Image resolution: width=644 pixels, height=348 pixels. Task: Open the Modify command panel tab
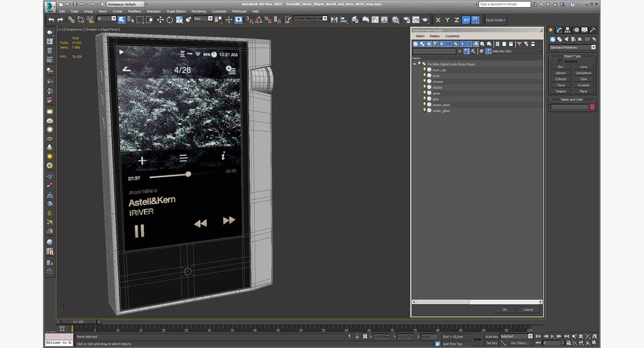(x=559, y=30)
